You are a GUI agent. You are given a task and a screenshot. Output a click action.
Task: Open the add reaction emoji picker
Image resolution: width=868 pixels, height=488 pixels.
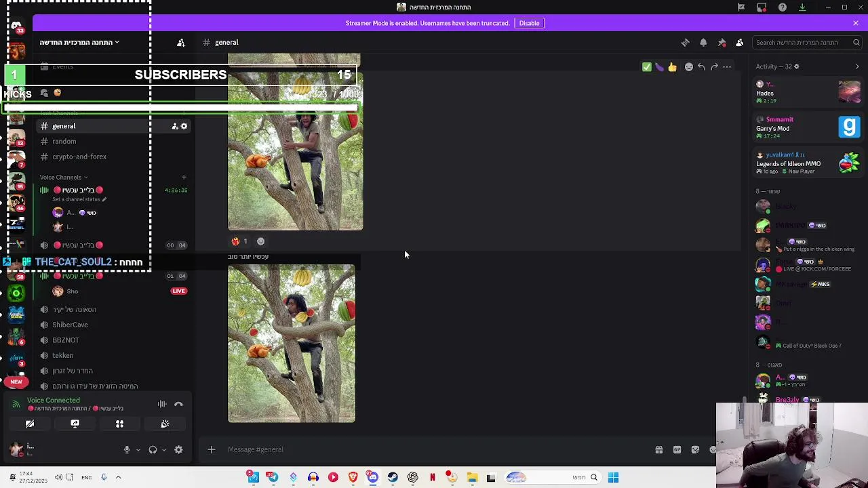coord(689,67)
